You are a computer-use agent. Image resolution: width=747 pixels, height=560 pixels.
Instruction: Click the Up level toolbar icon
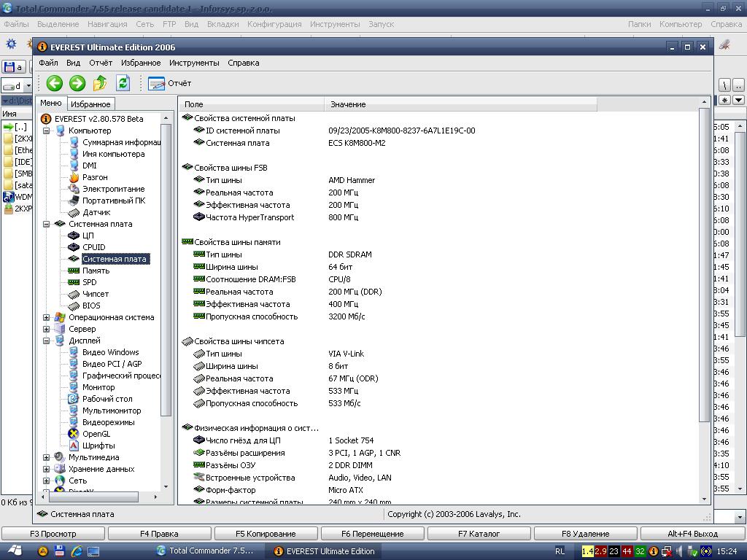[100, 83]
